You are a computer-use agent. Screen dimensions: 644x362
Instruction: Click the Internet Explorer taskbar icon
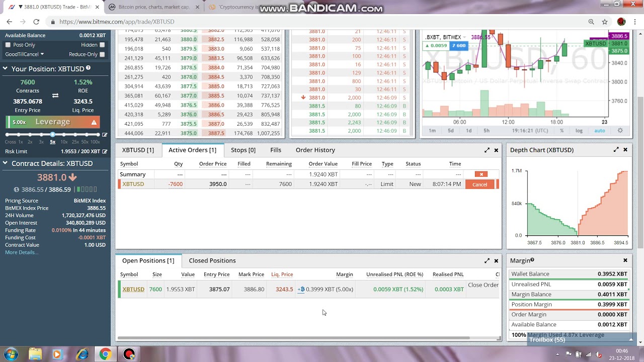[82, 354]
